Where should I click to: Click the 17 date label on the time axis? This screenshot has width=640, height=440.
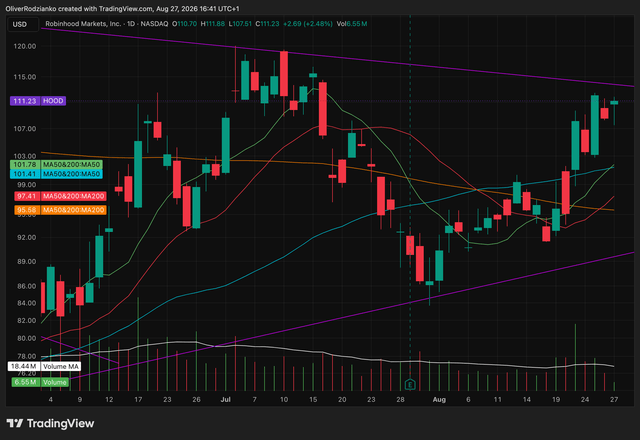[x=138, y=400]
